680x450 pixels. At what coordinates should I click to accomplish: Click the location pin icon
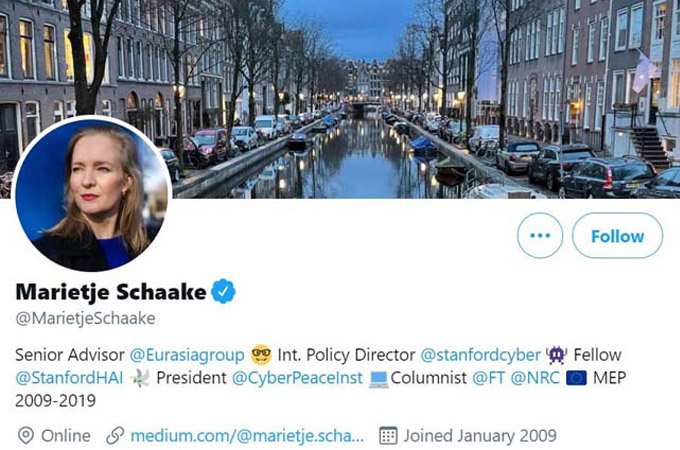click(26, 436)
